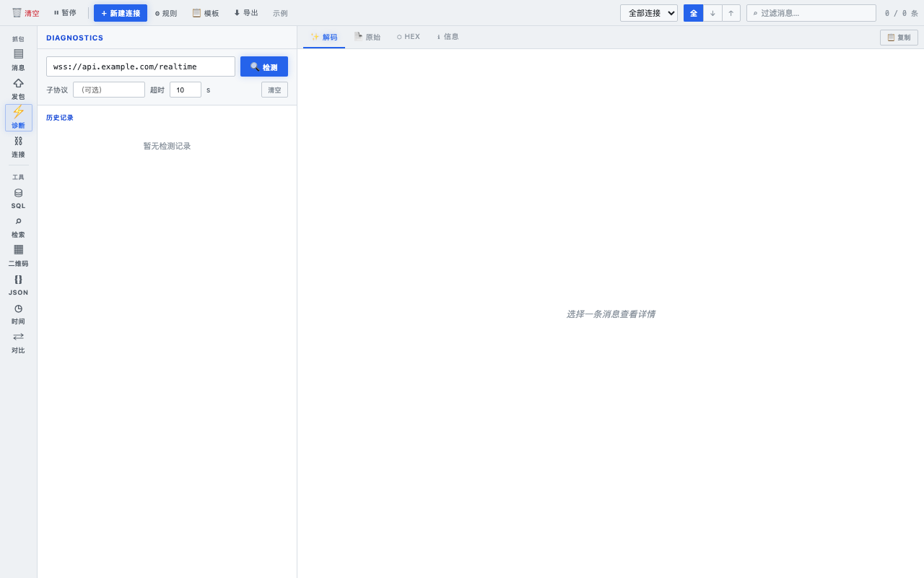The width and height of the screenshot is (924, 578).
Task: Switch to the HEX tab
Action: [x=409, y=37]
